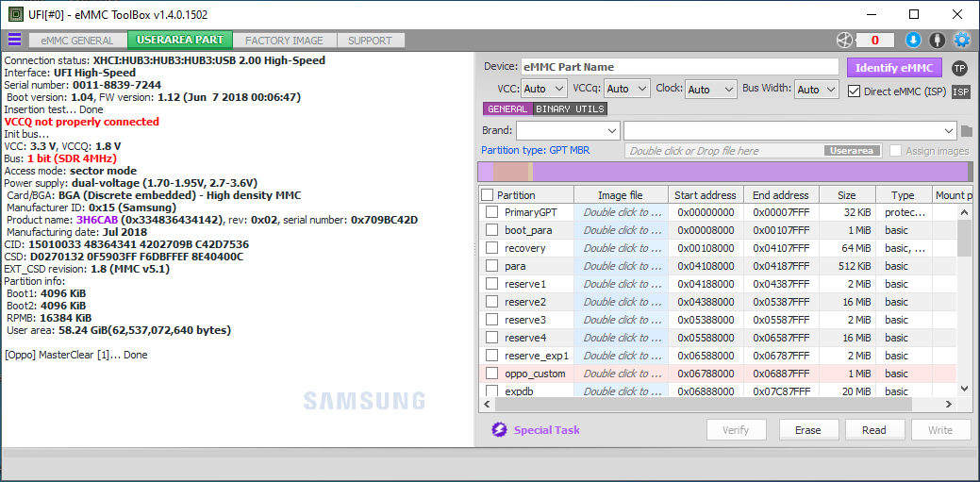Sort by the Size column header
980x482 pixels.
pyautogui.click(x=846, y=195)
